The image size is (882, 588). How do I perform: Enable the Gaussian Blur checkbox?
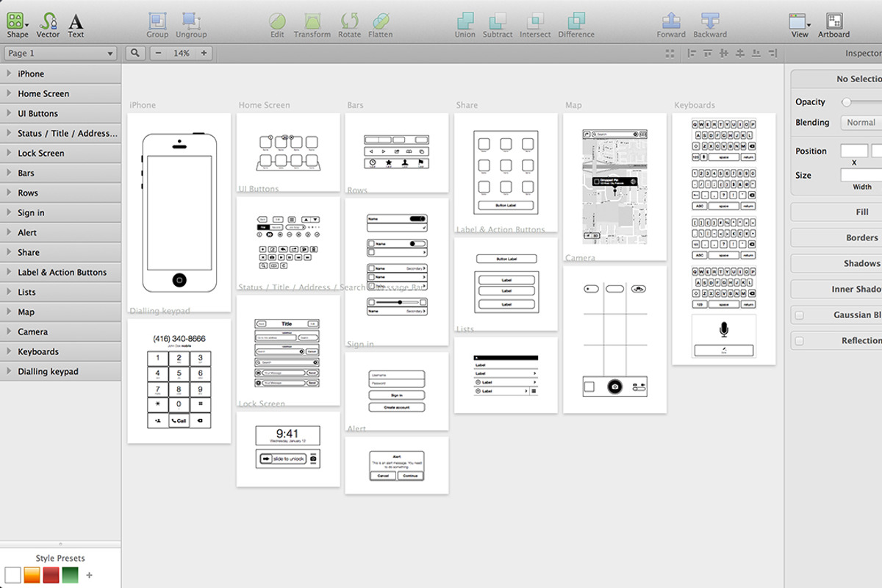point(799,315)
